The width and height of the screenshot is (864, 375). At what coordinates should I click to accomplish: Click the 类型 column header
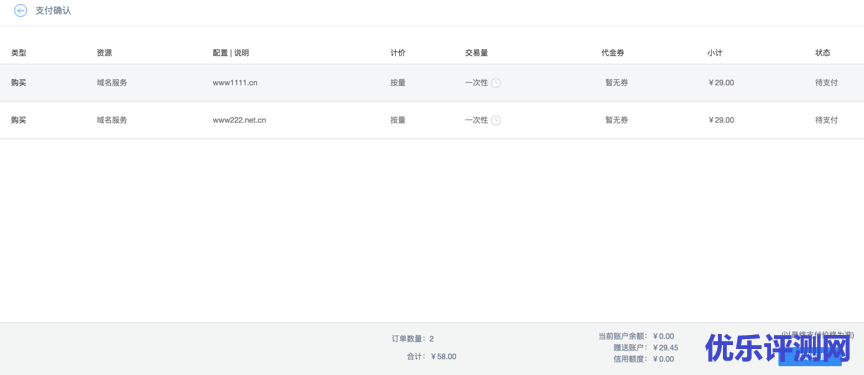point(19,53)
